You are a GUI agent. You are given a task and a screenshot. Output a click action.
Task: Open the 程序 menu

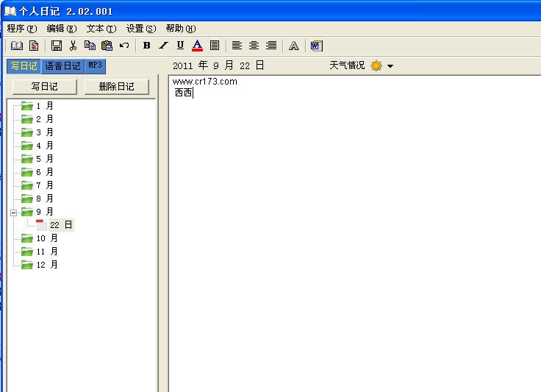click(x=22, y=29)
